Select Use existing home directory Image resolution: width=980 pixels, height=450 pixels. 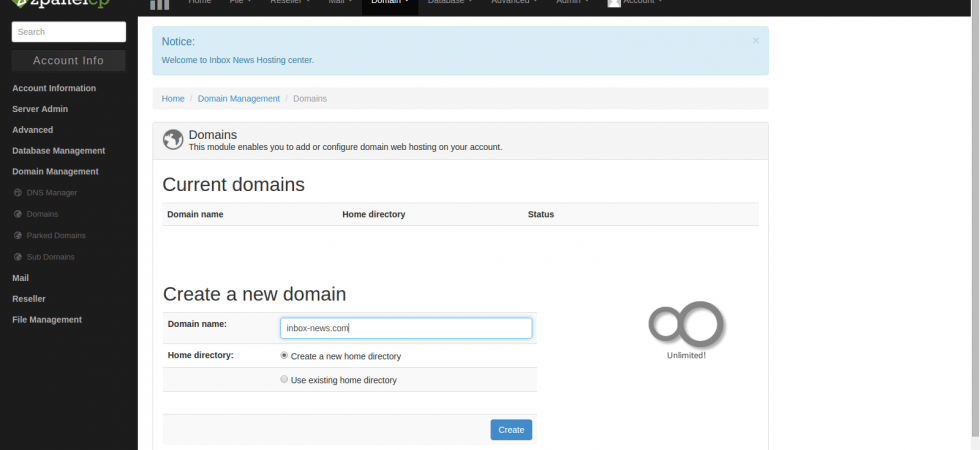point(284,379)
